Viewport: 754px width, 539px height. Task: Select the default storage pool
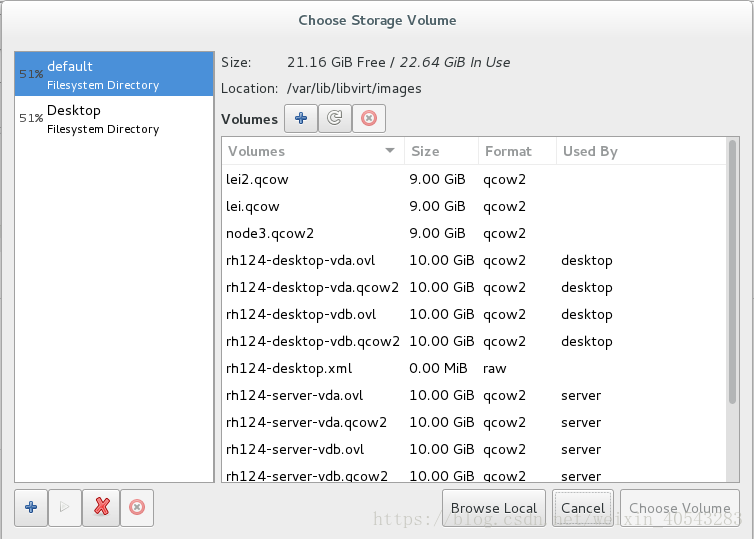(x=114, y=74)
